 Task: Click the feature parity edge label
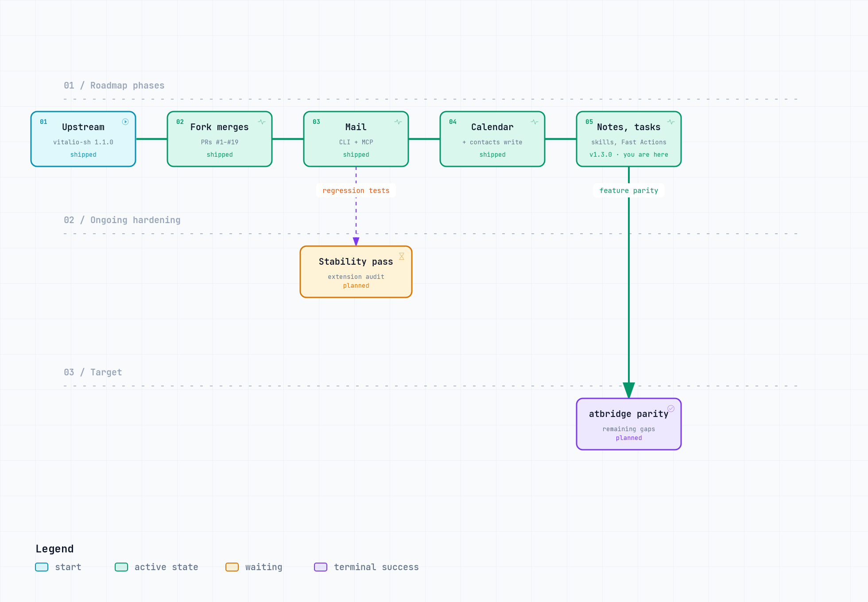(x=629, y=191)
